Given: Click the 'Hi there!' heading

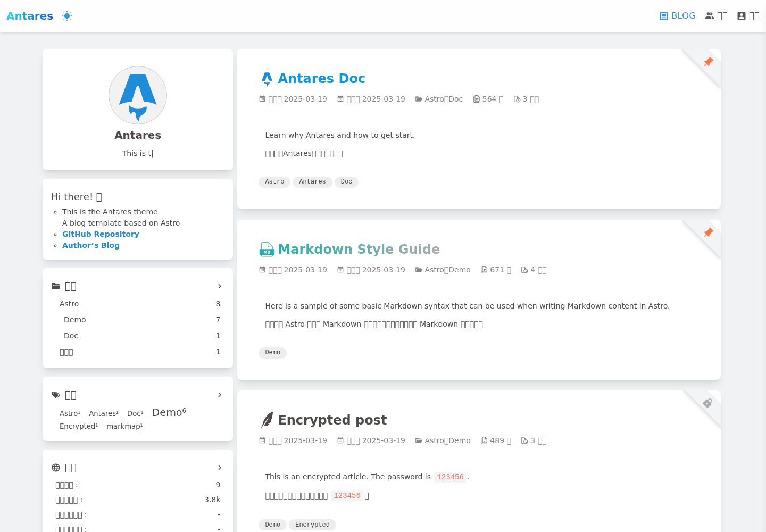Looking at the screenshot, I should click(x=77, y=196).
